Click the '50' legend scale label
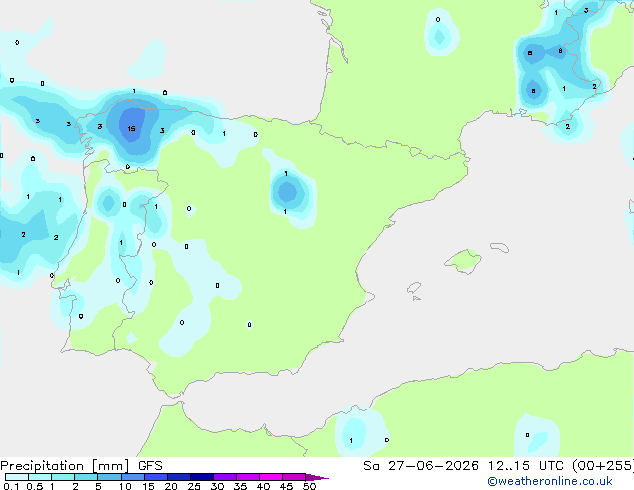Viewport: 634px width, 490px height. pos(309,486)
